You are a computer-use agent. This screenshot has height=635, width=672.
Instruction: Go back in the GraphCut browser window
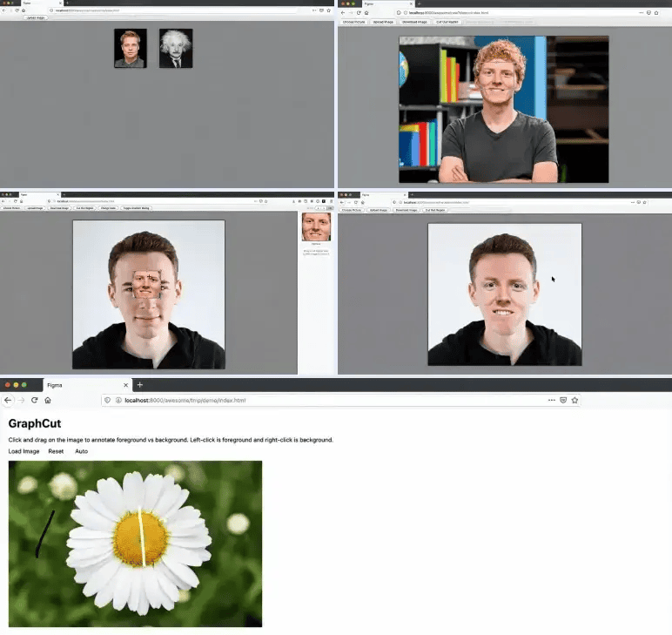click(8, 400)
